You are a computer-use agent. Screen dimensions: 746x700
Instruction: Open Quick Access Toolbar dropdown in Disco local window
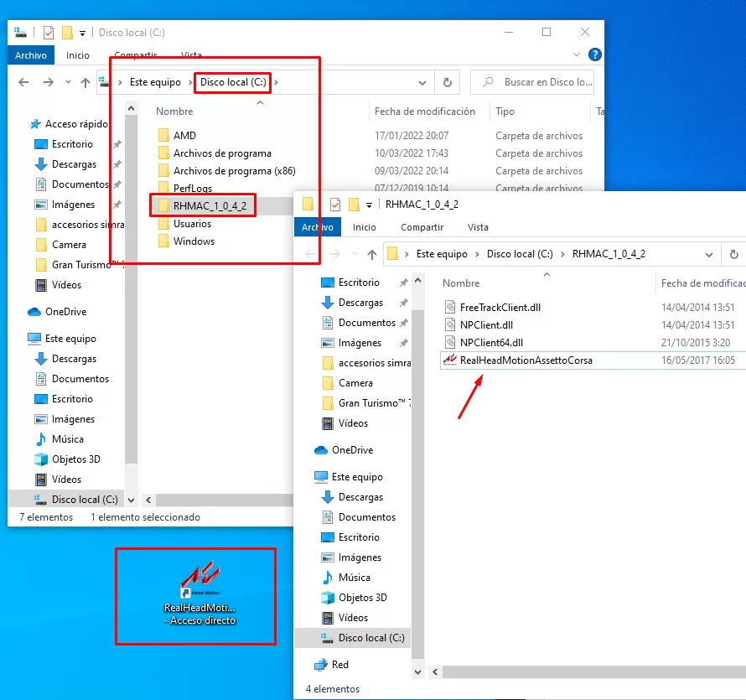[82, 33]
